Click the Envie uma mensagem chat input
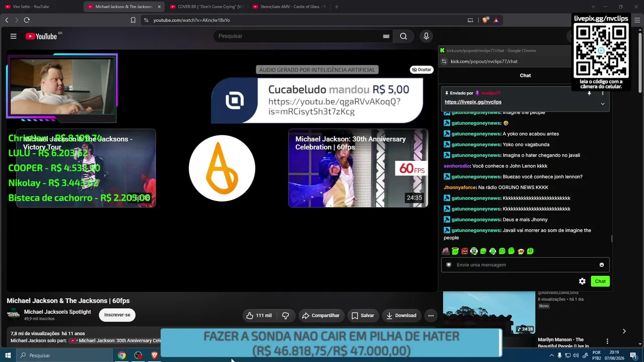Image resolution: width=644 pixels, height=362 pixels. pyautogui.click(x=525, y=265)
